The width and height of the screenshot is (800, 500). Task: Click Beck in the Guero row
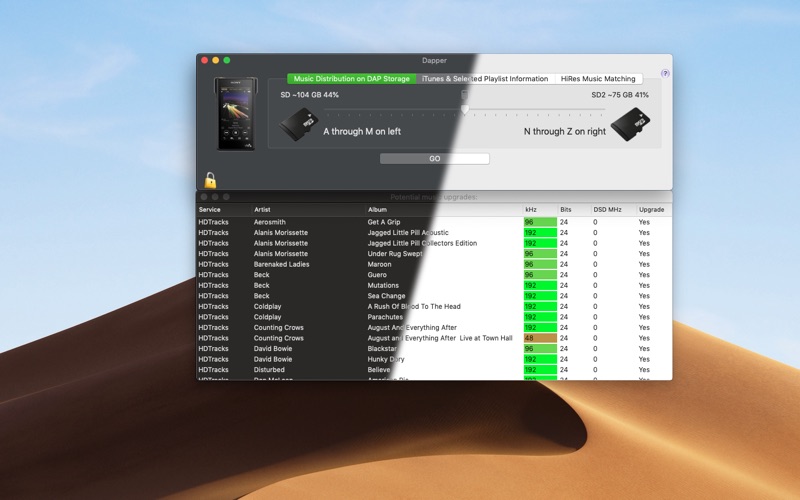click(262, 274)
